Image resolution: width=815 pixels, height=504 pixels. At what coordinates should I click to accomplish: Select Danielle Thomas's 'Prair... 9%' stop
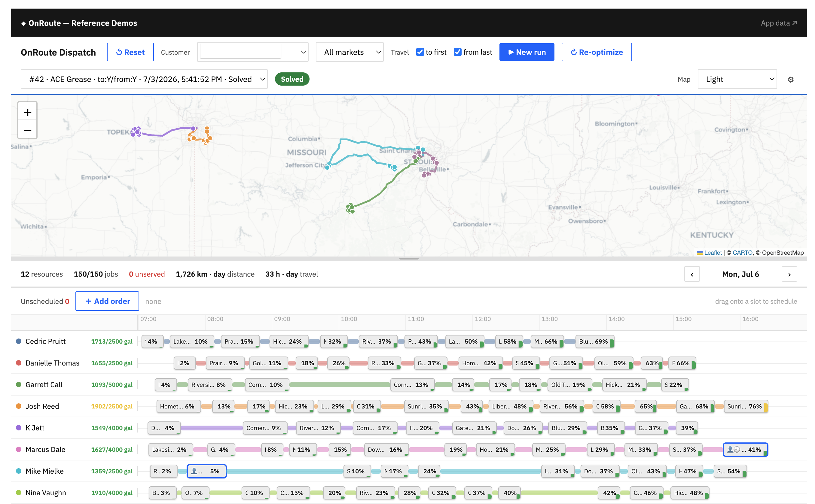(x=225, y=363)
